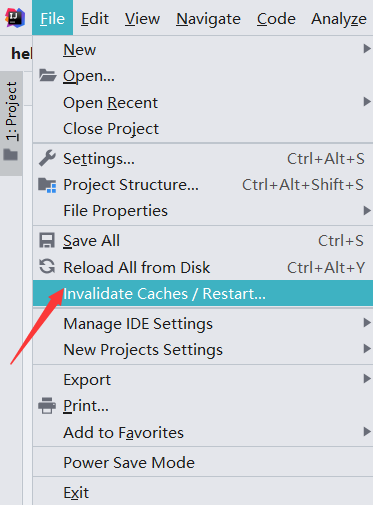Click the wrench icon beside Settings
373x505 pixels.
click(47, 158)
